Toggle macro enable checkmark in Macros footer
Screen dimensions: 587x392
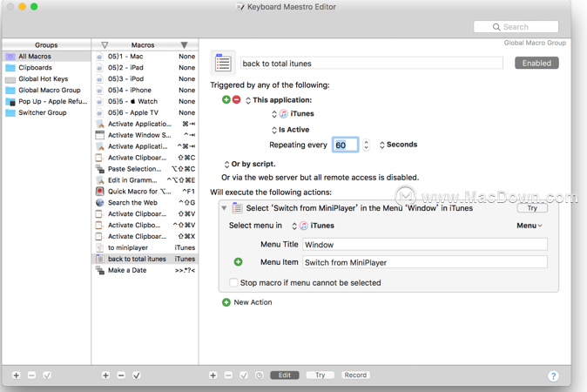click(x=137, y=375)
